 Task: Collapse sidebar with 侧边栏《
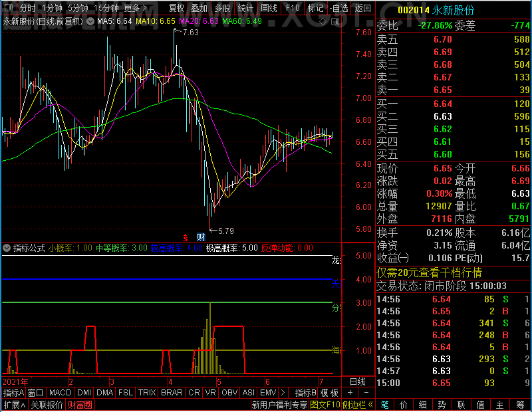pos(357,405)
